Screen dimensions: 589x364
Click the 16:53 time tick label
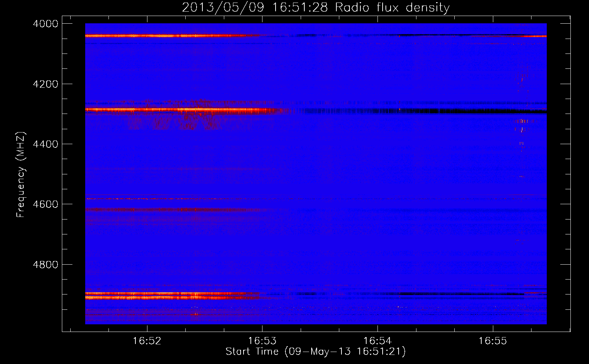tap(262, 341)
